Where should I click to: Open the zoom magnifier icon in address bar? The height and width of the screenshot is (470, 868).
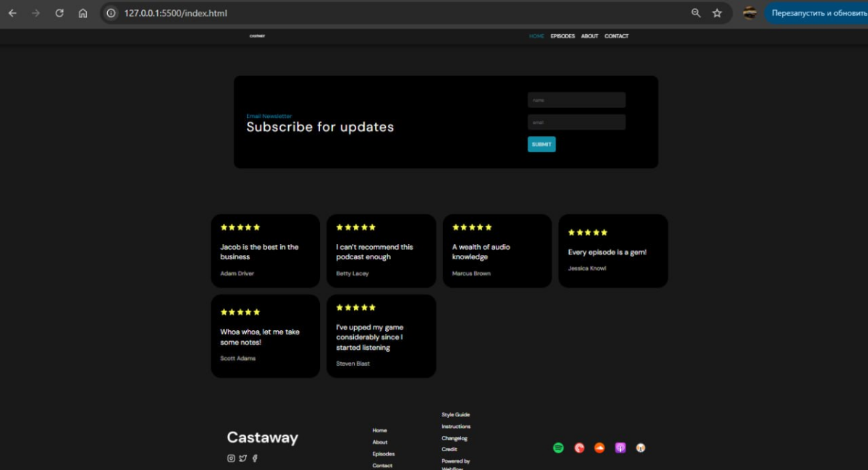(696, 13)
